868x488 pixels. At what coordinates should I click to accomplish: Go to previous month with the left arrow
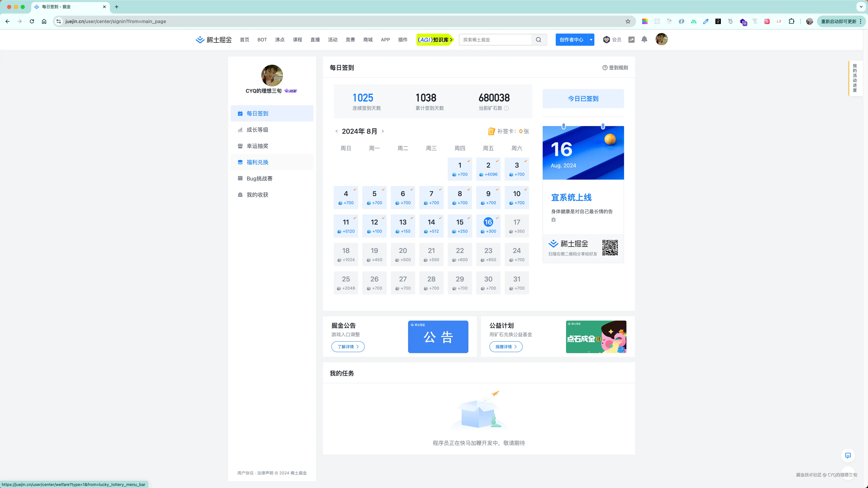[x=336, y=131]
